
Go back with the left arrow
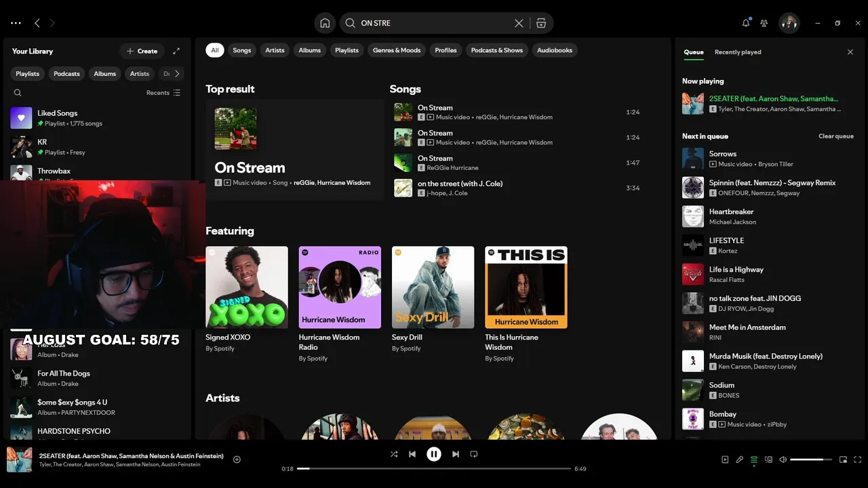[x=37, y=23]
